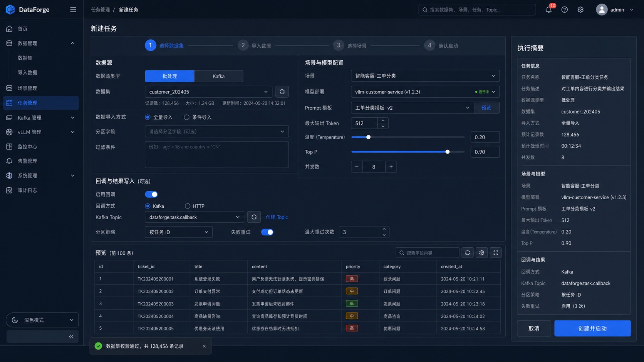This screenshot has width=644, height=362.
Task: Click the Temperature slider handle
Action: [368, 137]
